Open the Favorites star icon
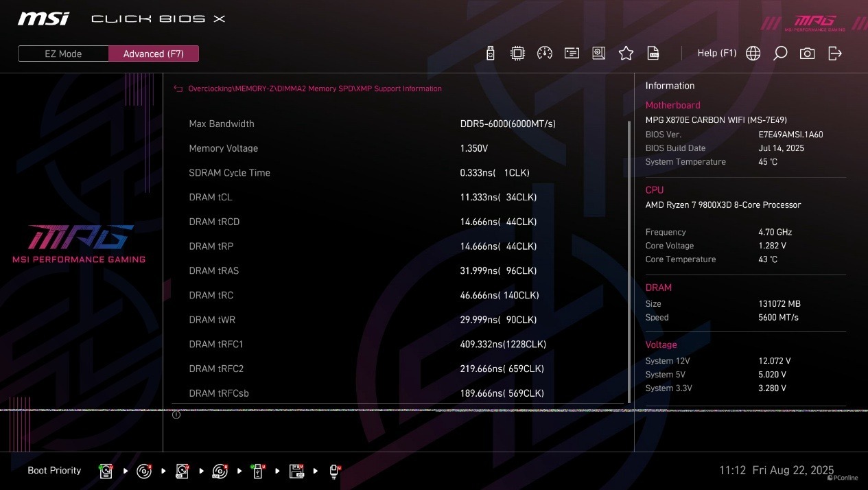The width and height of the screenshot is (868, 490). 626,54
